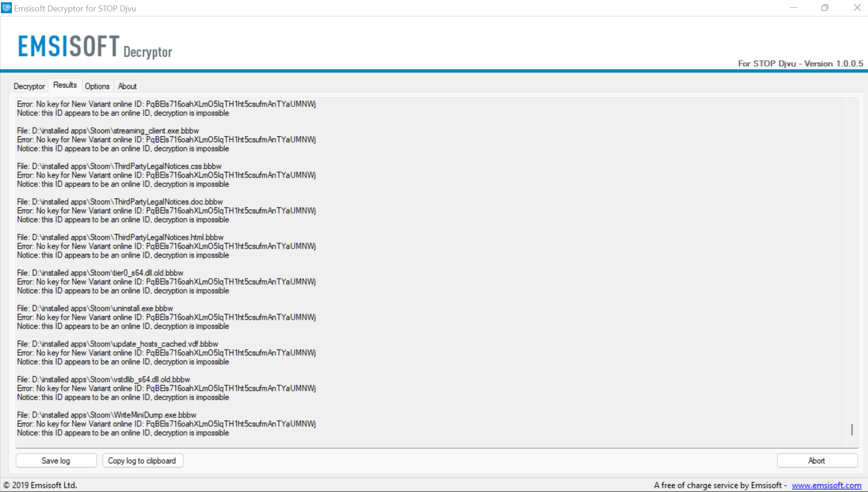
Task: Click the error line under streaming_client.exe.bbbw
Action: (x=167, y=140)
